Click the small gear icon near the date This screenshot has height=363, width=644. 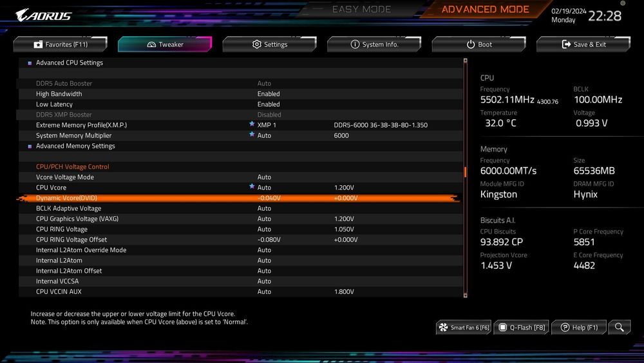[x=622, y=4]
